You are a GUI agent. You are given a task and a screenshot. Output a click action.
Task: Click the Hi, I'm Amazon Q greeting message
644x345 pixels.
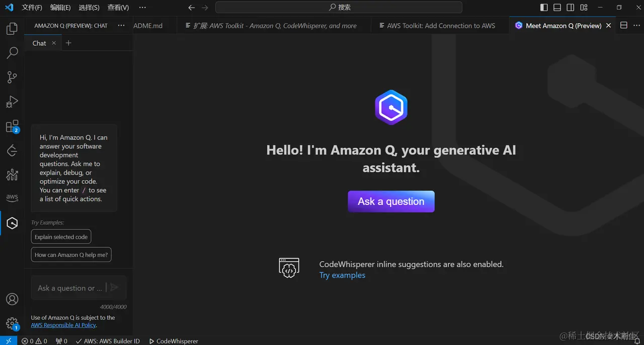pyautogui.click(x=74, y=168)
